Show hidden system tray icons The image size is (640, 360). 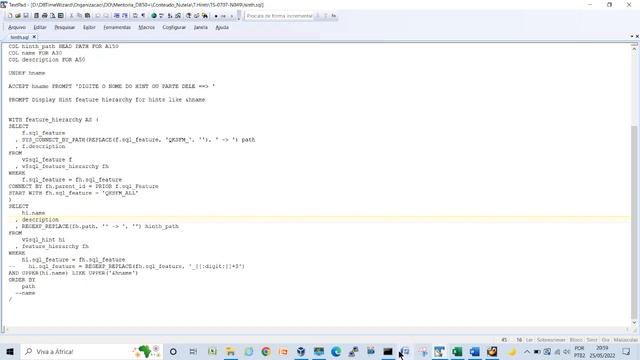coord(527,351)
